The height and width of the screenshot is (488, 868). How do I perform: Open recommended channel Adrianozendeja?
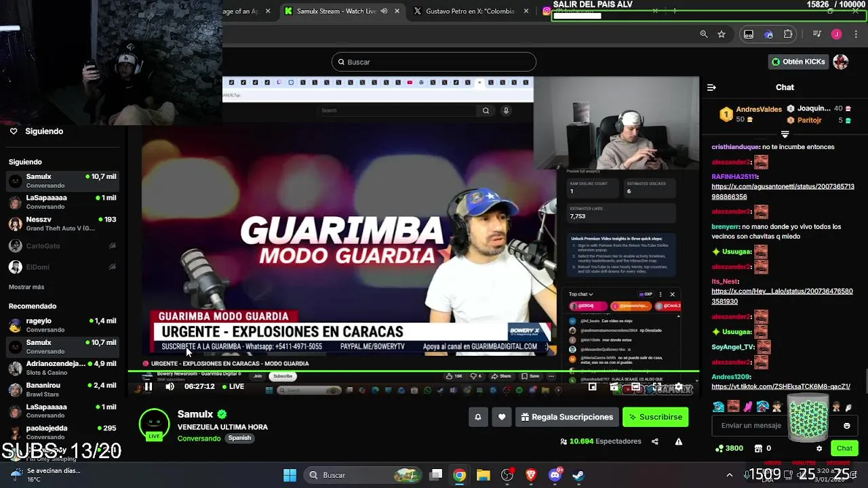pyautogui.click(x=62, y=368)
